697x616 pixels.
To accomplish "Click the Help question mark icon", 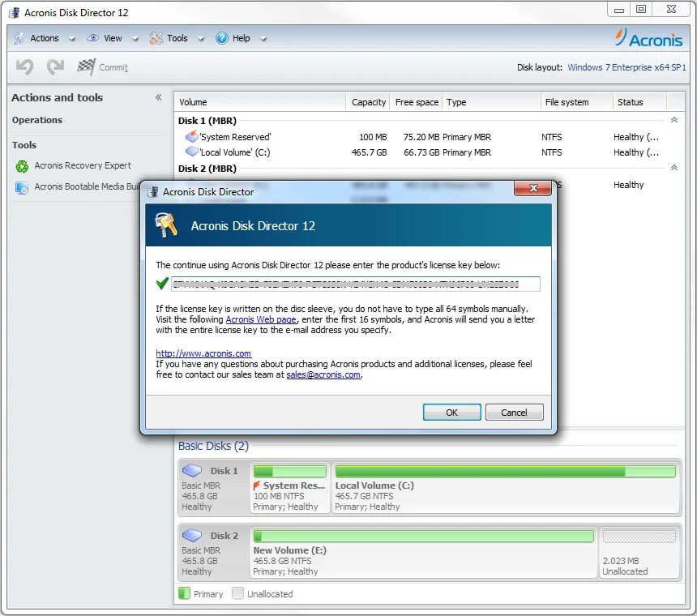I will 221,38.
